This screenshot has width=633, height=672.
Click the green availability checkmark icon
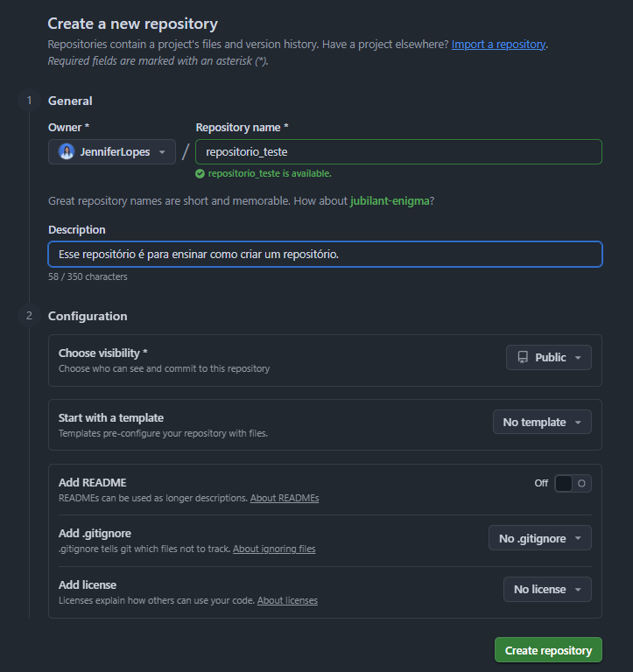[x=200, y=173]
